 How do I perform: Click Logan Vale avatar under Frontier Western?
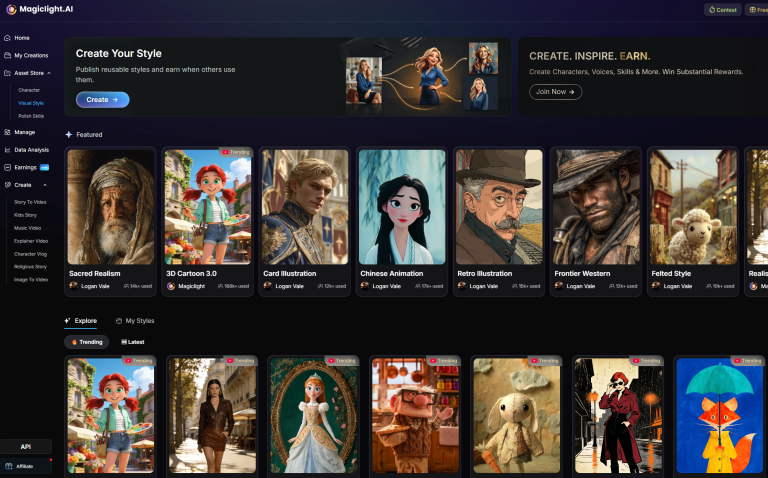click(x=558, y=286)
